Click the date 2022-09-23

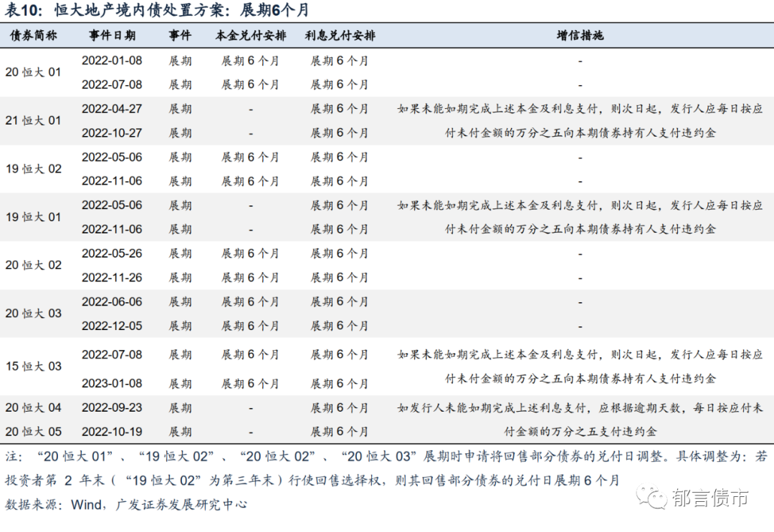click(x=112, y=407)
